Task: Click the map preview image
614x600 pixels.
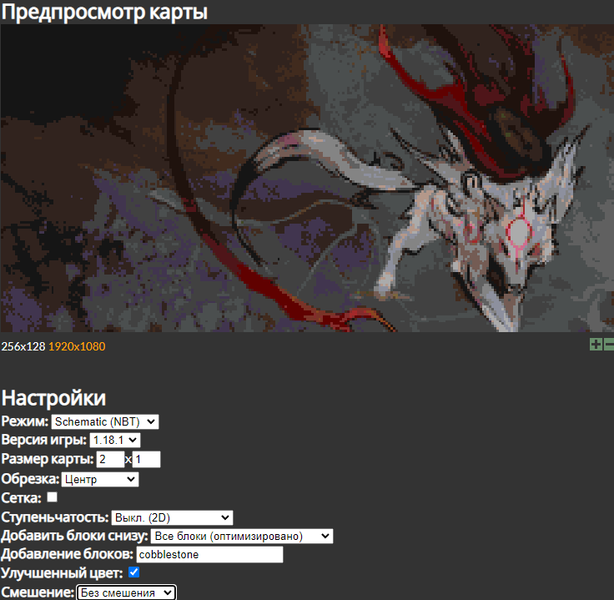Action: (x=307, y=178)
